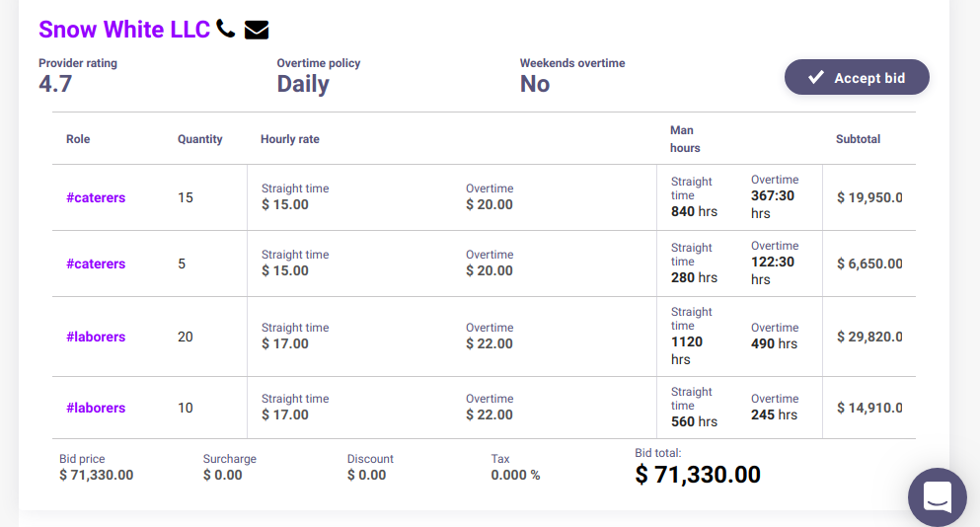
Task: Click the Quantity column header
Action: click(200, 139)
